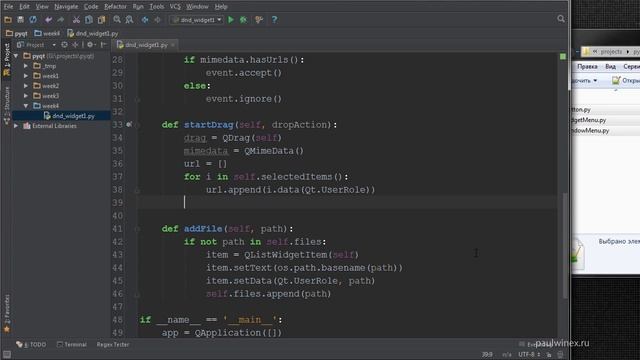Select dnd_widget1.py in project tree
The height and width of the screenshot is (360, 640).
pyautogui.click(x=69, y=116)
